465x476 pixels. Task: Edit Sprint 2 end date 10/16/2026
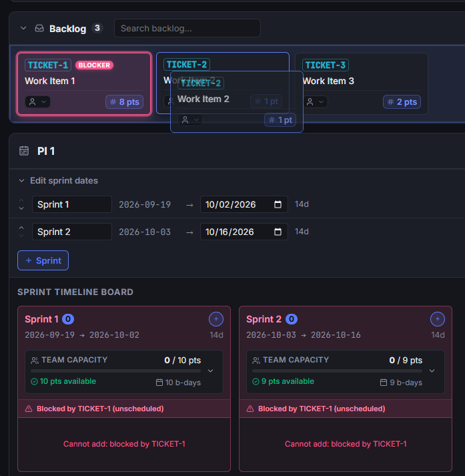tap(244, 232)
